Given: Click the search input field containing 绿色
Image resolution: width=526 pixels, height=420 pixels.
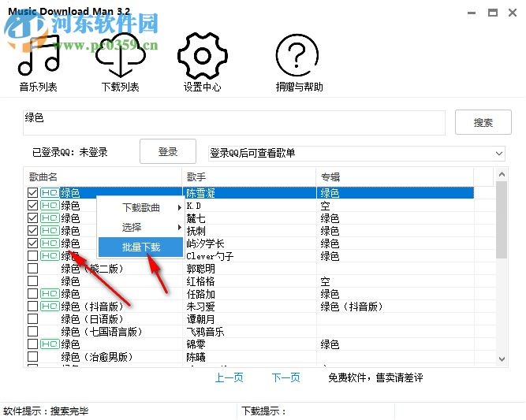Looking at the screenshot, I should pos(234,123).
